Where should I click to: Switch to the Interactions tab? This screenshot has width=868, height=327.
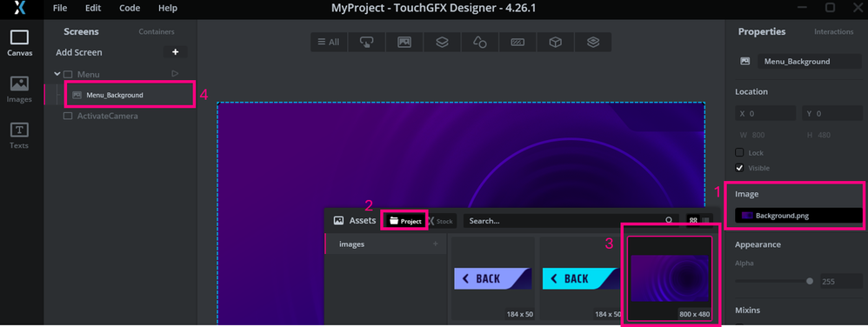[x=834, y=31]
